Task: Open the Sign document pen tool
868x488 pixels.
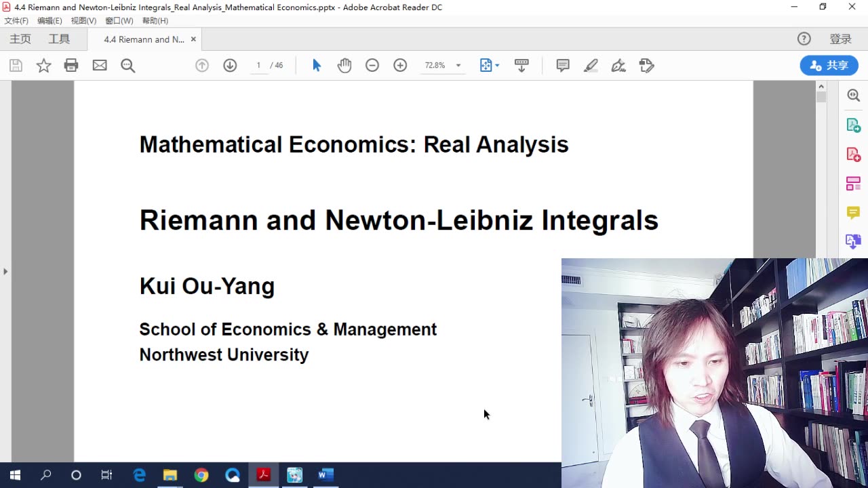Action: 618,66
